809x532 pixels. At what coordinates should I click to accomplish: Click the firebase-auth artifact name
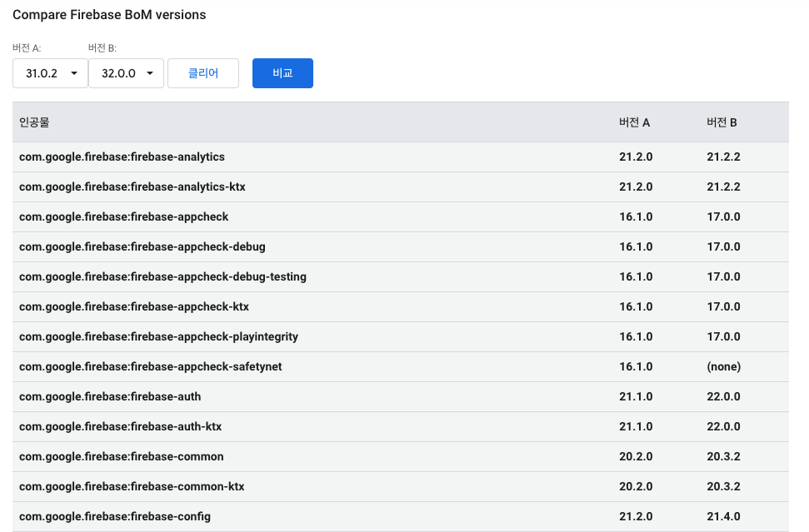coord(110,396)
